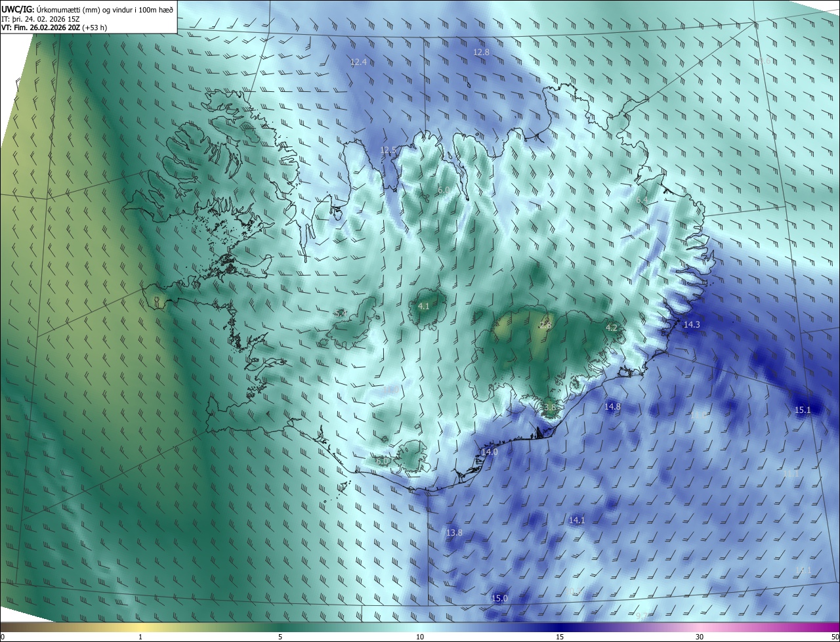
Task: Click the 12.8 value label on the map
Action: pos(482,52)
